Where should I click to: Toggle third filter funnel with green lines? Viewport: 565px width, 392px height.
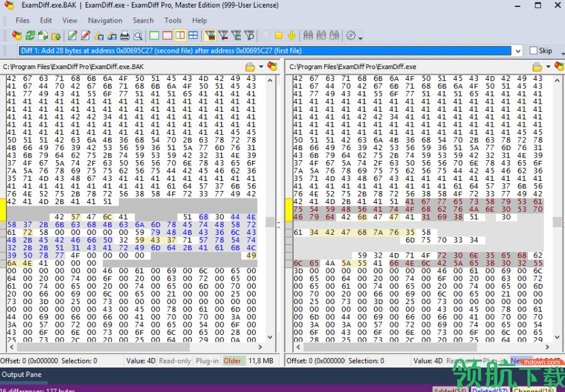pos(236,35)
